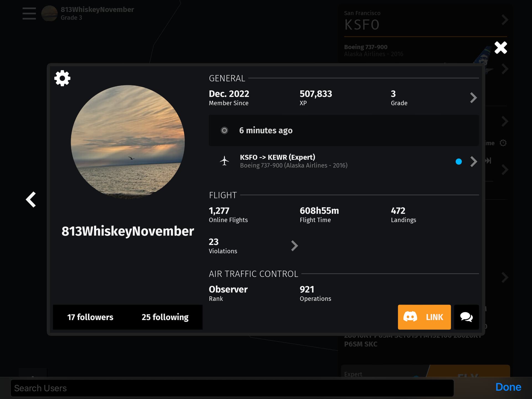Link Discord account

pos(424,317)
